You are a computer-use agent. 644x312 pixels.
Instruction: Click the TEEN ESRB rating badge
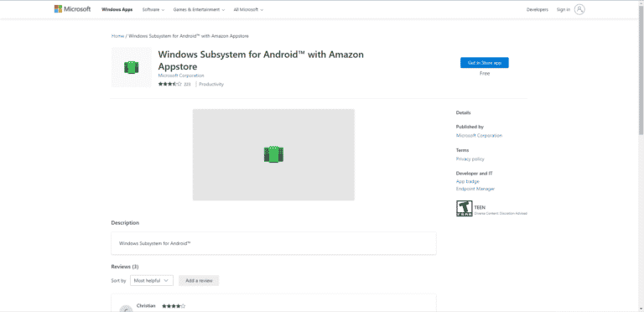tap(464, 209)
